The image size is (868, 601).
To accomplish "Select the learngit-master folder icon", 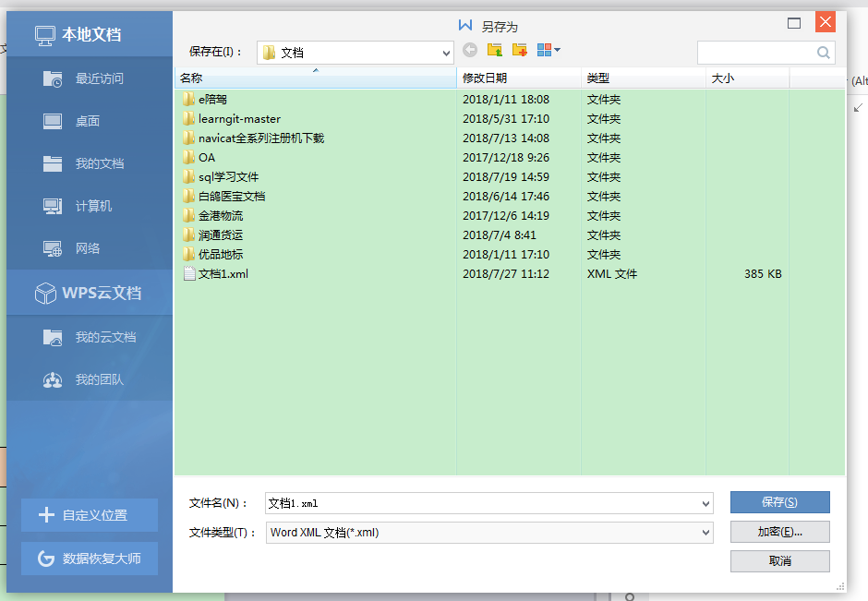I will [x=188, y=119].
